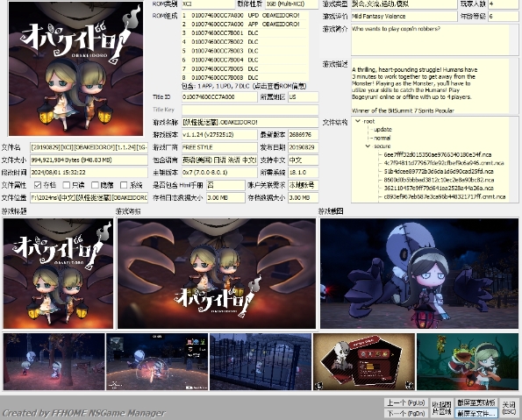The image size is (522, 420).
Task: Click the 最新版本 field 2686976
Action: click(304, 135)
